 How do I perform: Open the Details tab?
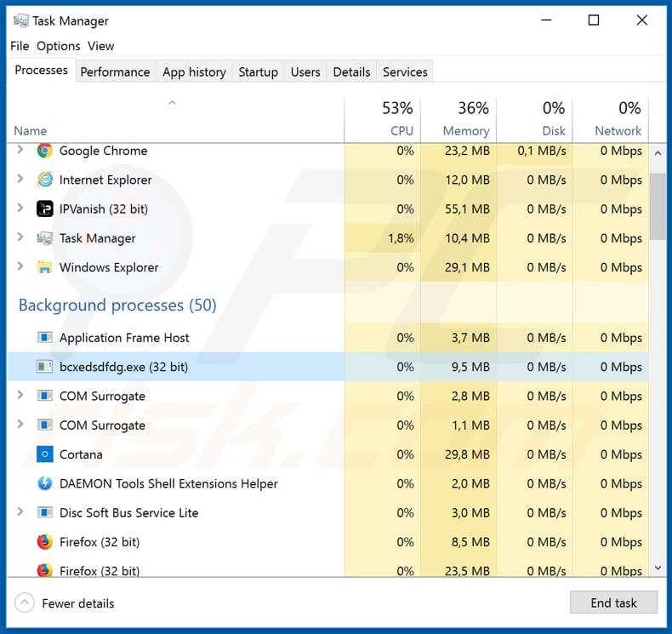[x=351, y=72]
